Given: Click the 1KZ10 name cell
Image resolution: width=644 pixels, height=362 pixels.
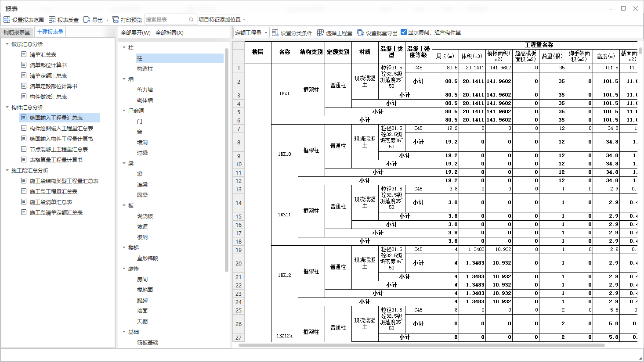Looking at the screenshot, I should [x=285, y=154].
